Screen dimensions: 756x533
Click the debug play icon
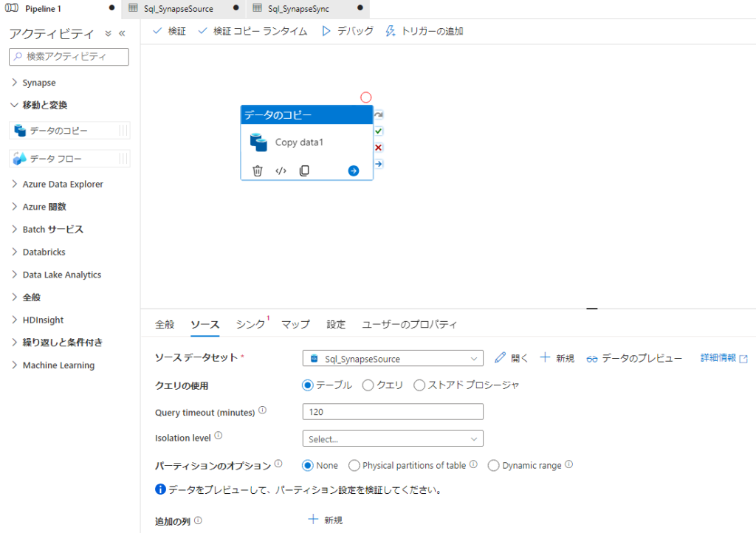coord(326,31)
